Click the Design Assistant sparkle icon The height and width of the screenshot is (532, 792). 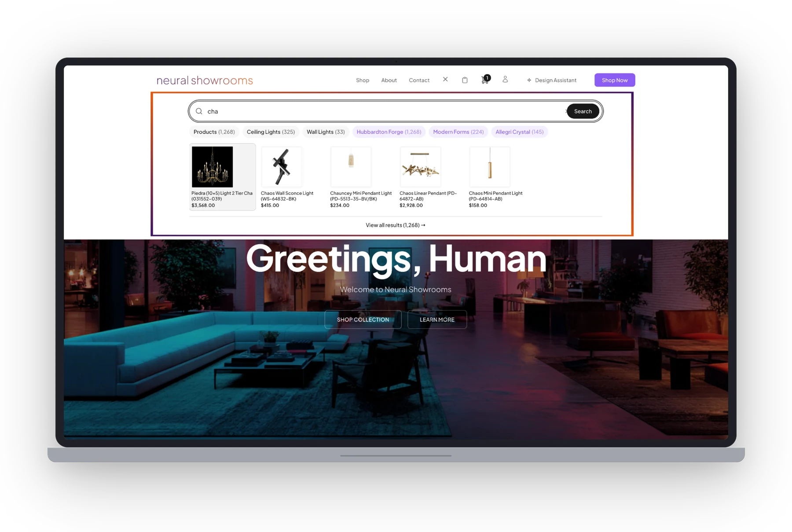529,80
